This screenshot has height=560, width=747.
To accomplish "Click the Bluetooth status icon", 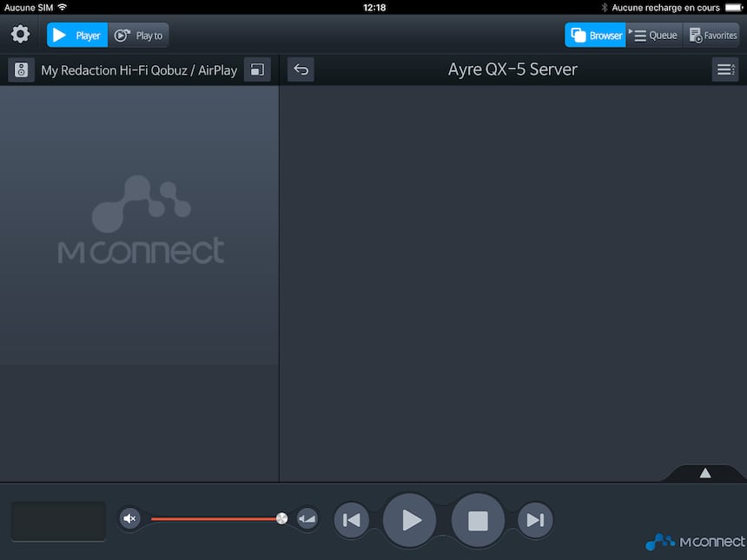I will (x=604, y=7).
